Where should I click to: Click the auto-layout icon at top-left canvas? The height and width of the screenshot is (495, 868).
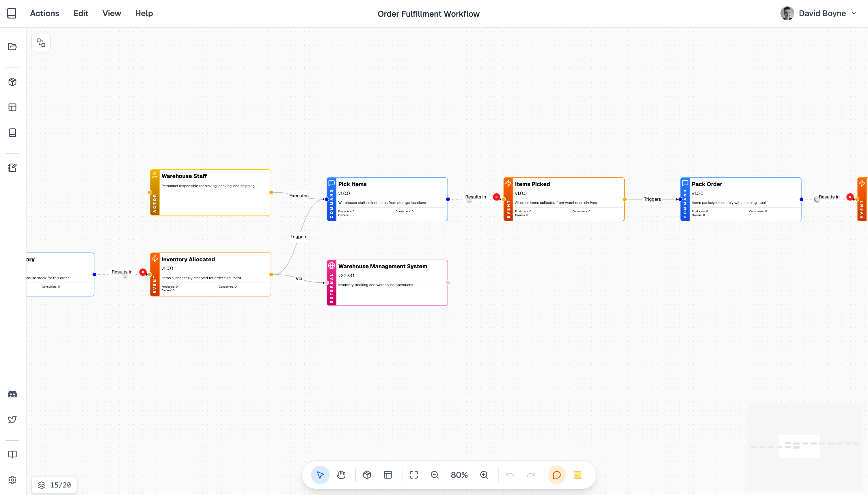tap(41, 42)
